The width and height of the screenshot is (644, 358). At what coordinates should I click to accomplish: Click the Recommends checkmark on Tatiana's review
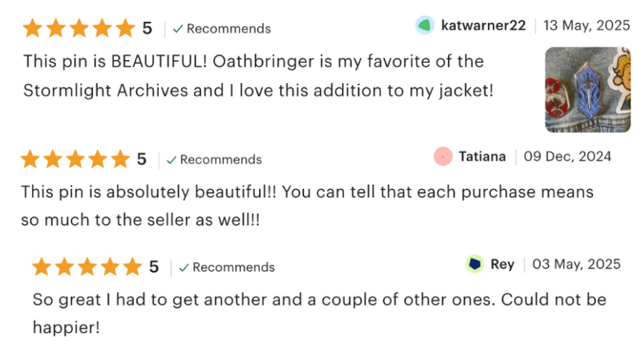[x=171, y=160]
